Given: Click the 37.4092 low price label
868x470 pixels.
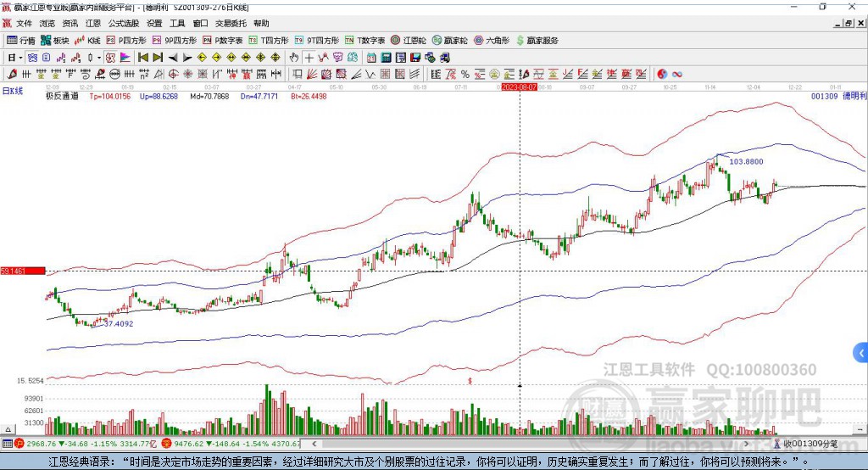Looking at the screenshot, I should 119,324.
